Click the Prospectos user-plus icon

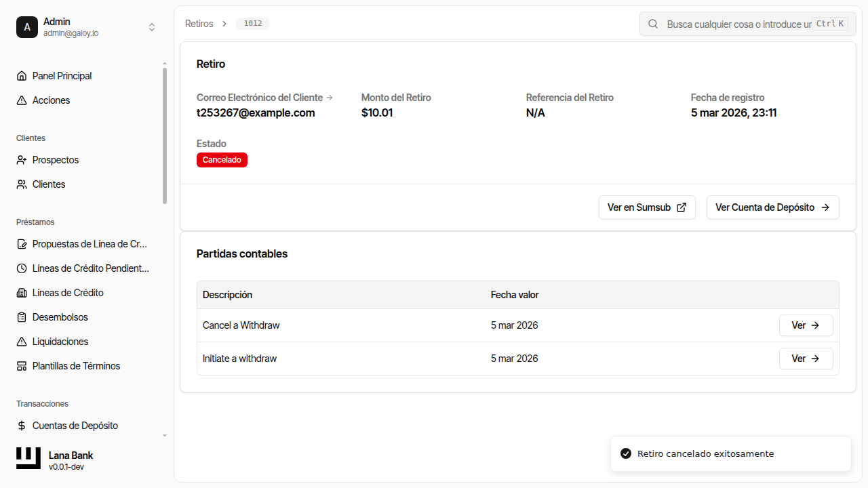point(22,160)
